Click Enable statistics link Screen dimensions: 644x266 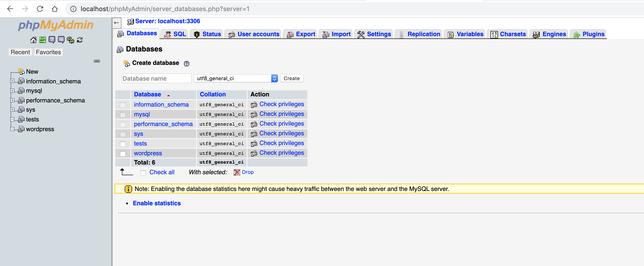156,203
